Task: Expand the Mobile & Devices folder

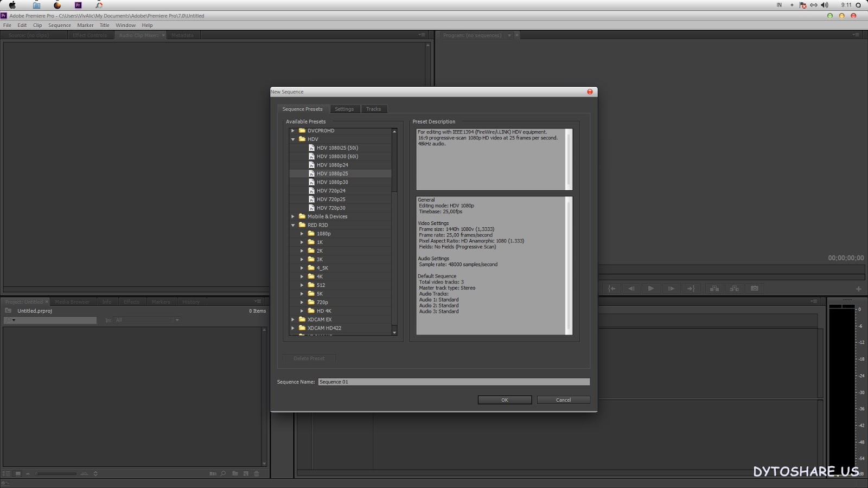Action: (293, 216)
